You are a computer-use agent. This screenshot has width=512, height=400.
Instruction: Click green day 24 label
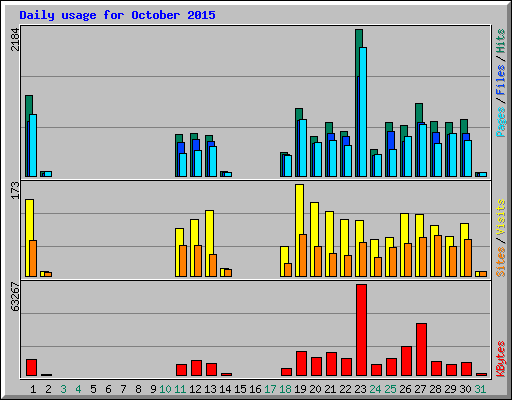375,389
